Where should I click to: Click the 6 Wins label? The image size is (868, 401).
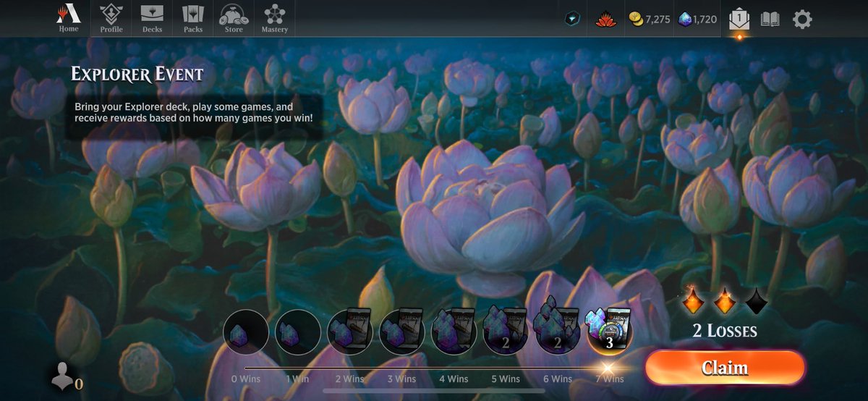click(x=558, y=379)
